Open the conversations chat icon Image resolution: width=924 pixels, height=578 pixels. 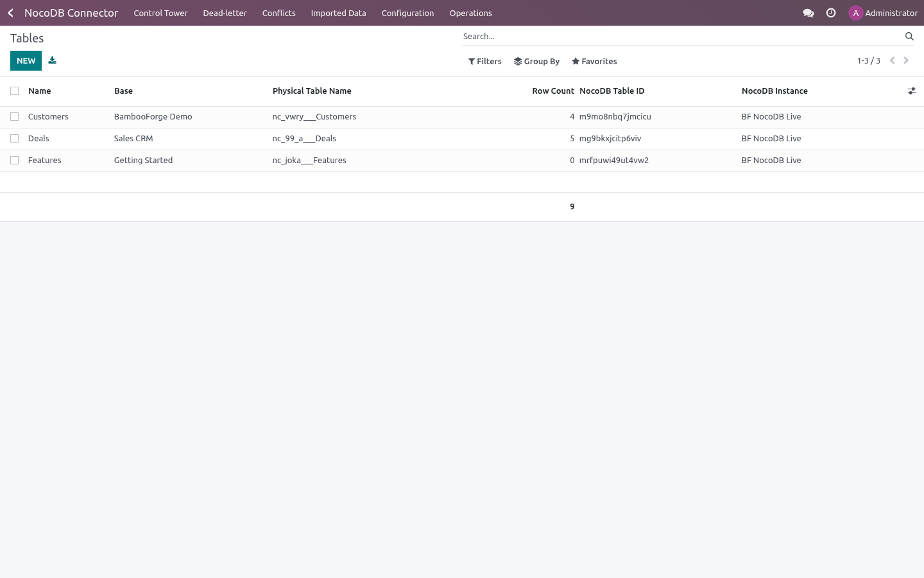click(x=809, y=13)
